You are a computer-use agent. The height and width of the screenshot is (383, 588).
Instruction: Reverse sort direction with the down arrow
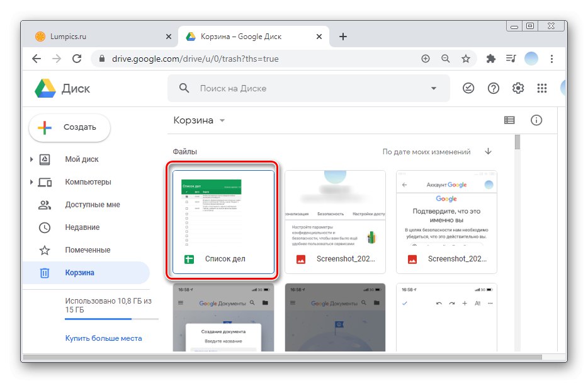[488, 151]
